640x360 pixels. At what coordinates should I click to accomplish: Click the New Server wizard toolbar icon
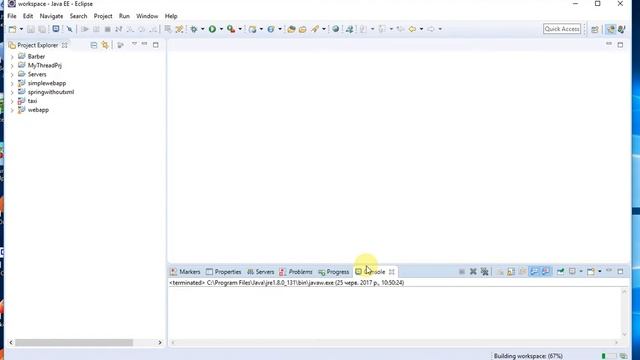253,29
